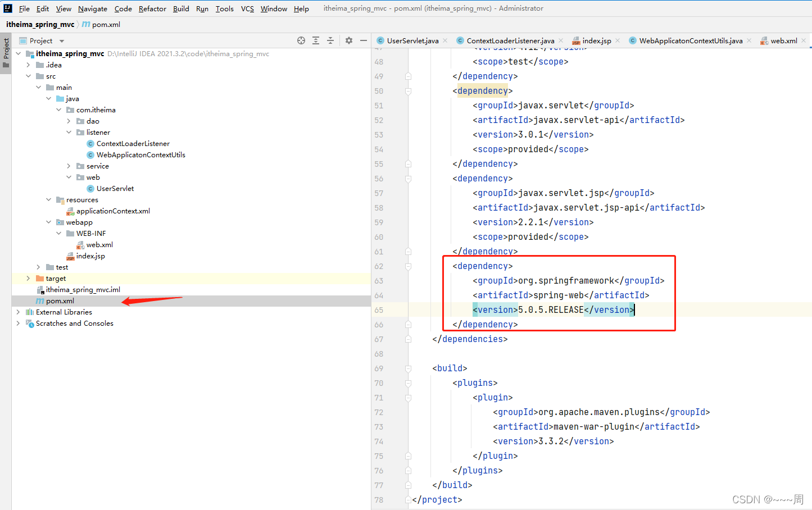Collapse the src folder
Viewport: 812px width, 510px height.
(x=28, y=76)
